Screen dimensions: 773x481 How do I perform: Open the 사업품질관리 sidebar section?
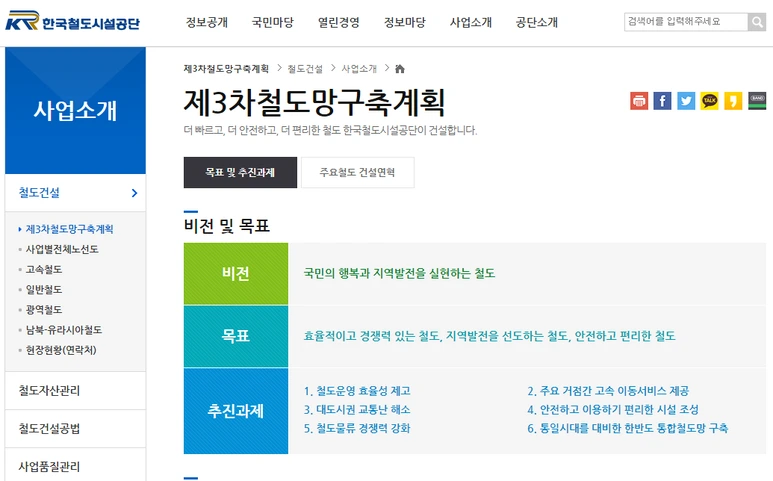[x=75, y=466]
